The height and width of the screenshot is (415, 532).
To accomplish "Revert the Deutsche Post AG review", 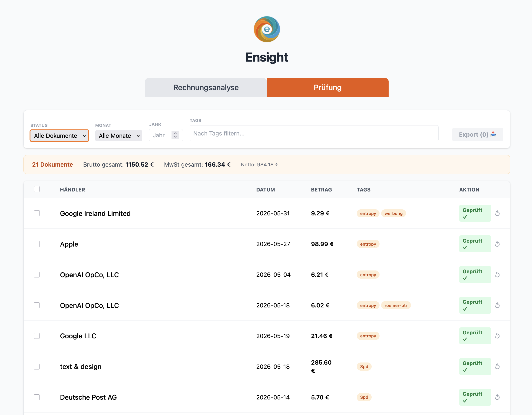I will click(x=497, y=397).
